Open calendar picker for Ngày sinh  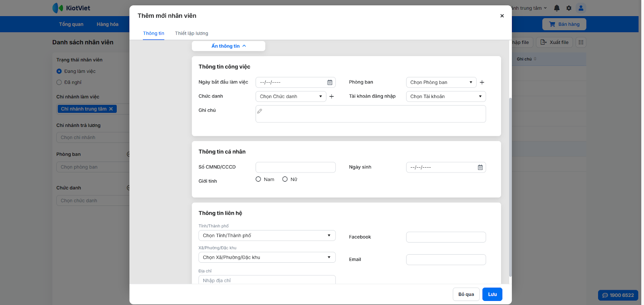[x=480, y=168]
